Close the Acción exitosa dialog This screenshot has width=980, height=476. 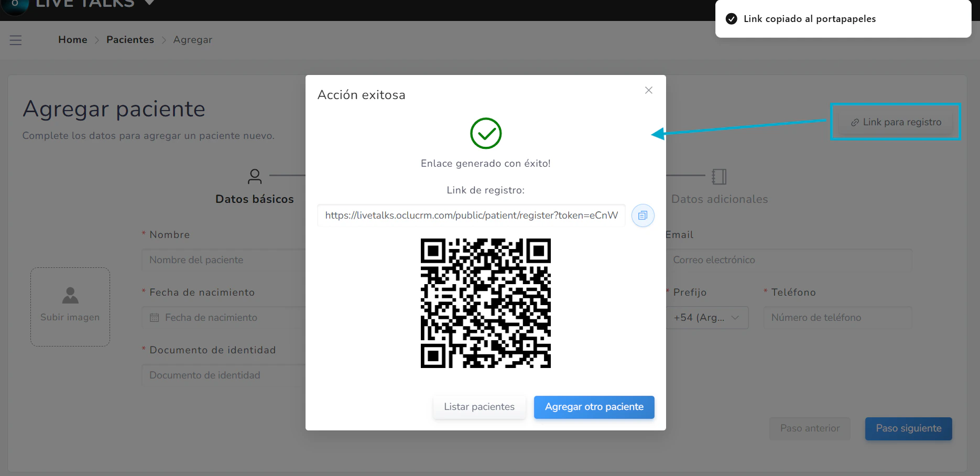649,90
